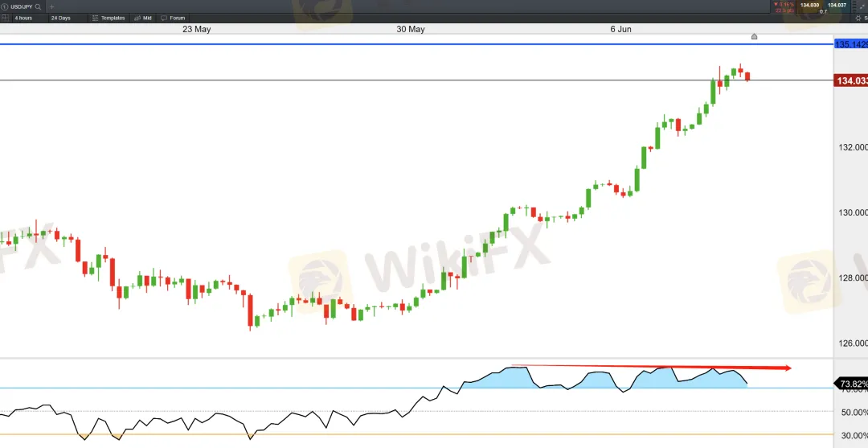Click the 0.16% daily change indicator
This screenshot has width=868, height=448.
pyautogui.click(x=784, y=5)
